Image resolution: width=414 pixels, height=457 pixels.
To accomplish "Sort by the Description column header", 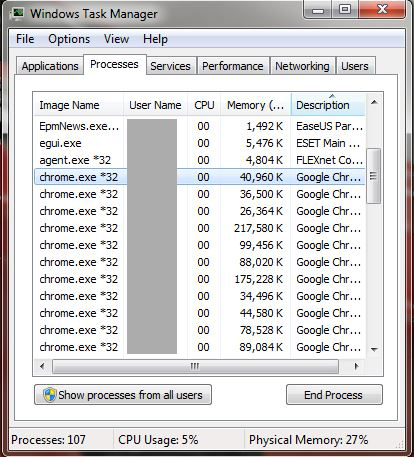I will pyautogui.click(x=328, y=105).
